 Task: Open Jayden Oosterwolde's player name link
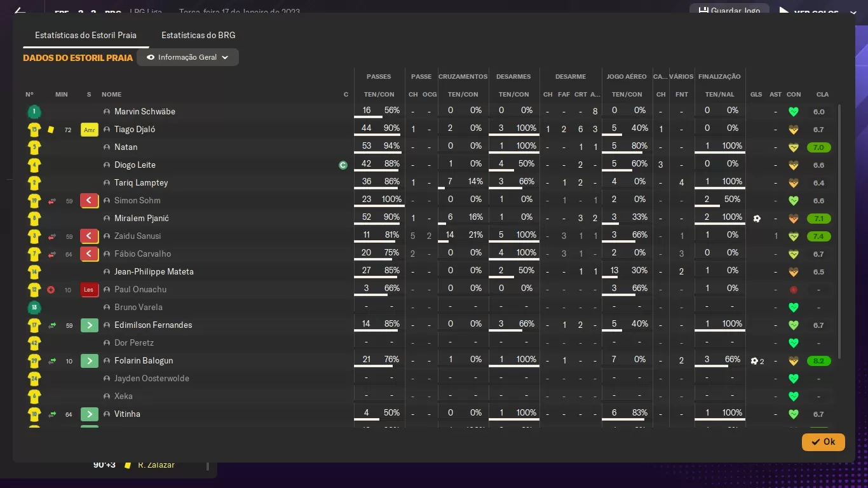click(x=152, y=379)
